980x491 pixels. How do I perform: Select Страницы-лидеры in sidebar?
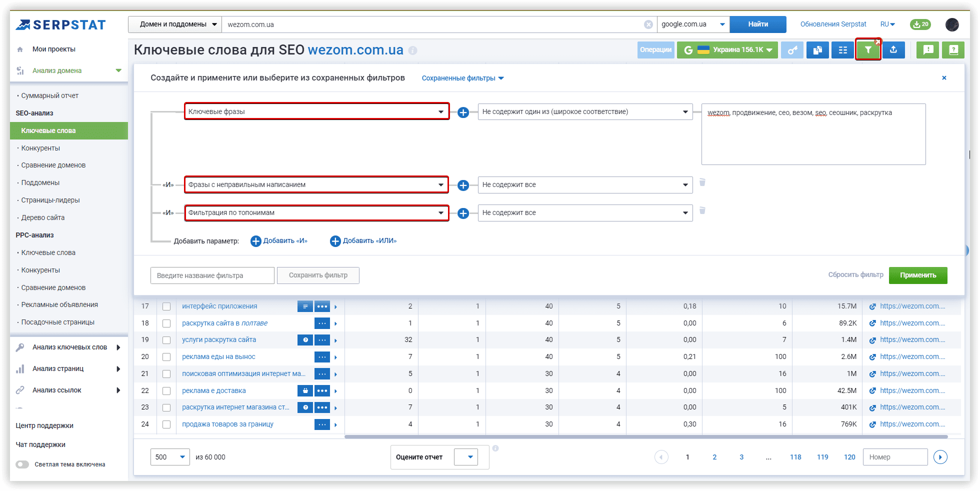pyautogui.click(x=50, y=200)
